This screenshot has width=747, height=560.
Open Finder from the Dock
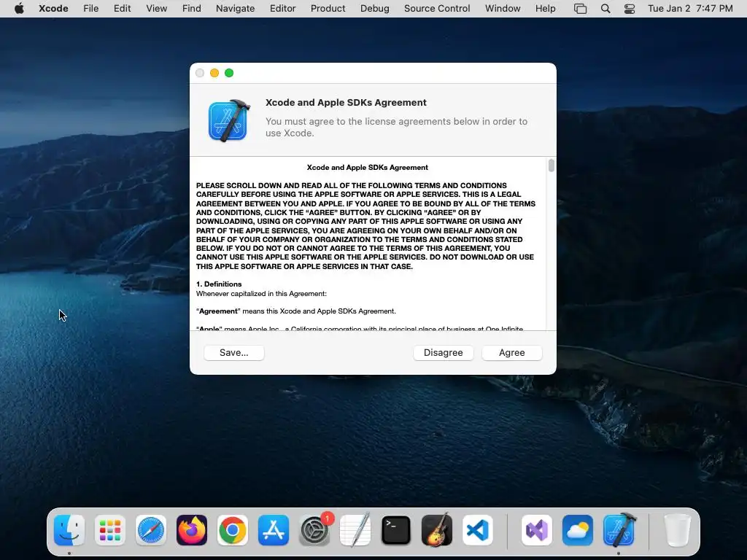tap(69, 530)
